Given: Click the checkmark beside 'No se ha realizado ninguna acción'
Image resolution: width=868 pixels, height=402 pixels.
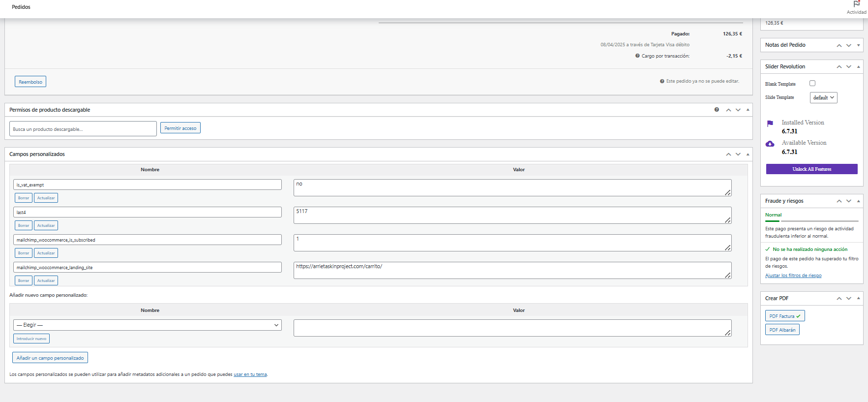Looking at the screenshot, I should [x=768, y=249].
